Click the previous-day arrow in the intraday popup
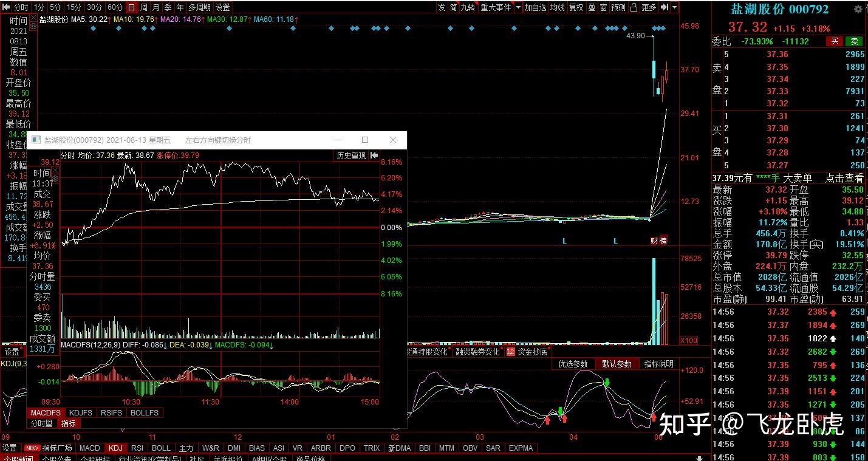 coord(375,156)
